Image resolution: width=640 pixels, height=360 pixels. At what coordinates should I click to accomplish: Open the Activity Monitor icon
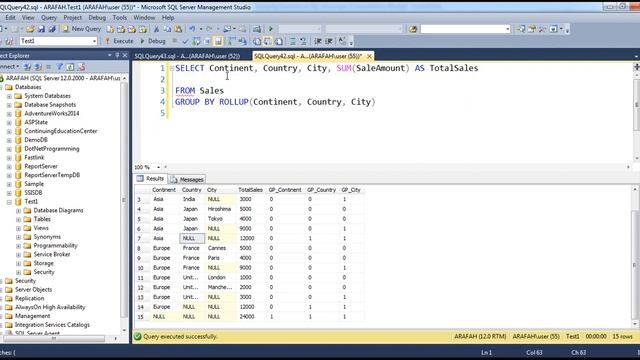pos(256,29)
